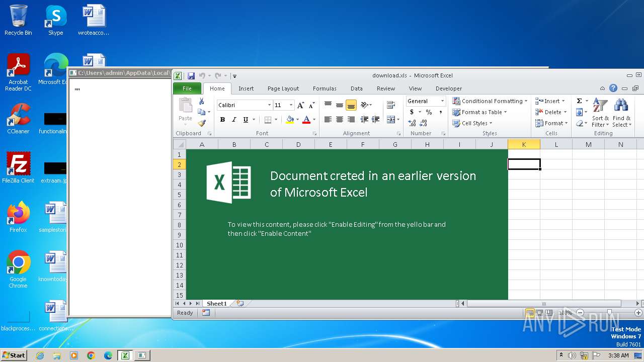The image size is (644, 362).
Task: Expand Cell Styles gallery
Action: coord(472,123)
